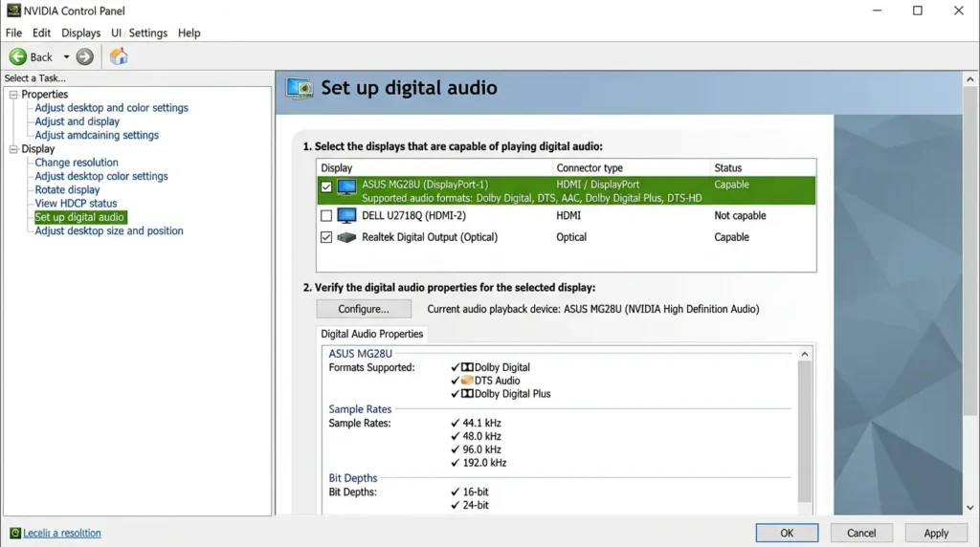This screenshot has height=547, width=980.
Task: Click the Cancel button
Action: pyautogui.click(x=861, y=534)
